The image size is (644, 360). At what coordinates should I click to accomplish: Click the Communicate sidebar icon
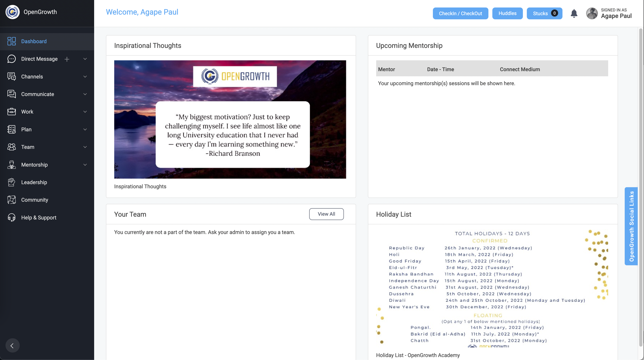[11, 94]
